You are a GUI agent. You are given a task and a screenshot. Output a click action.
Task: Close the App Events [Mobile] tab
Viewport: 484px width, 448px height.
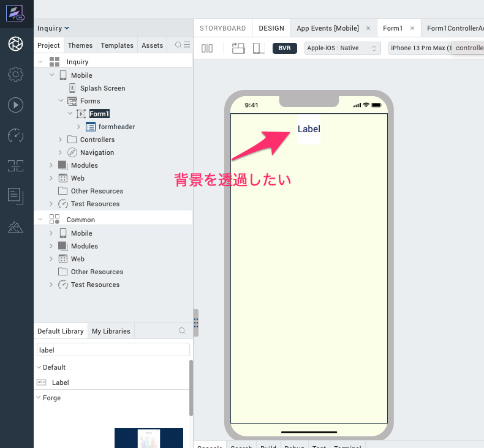pos(368,28)
